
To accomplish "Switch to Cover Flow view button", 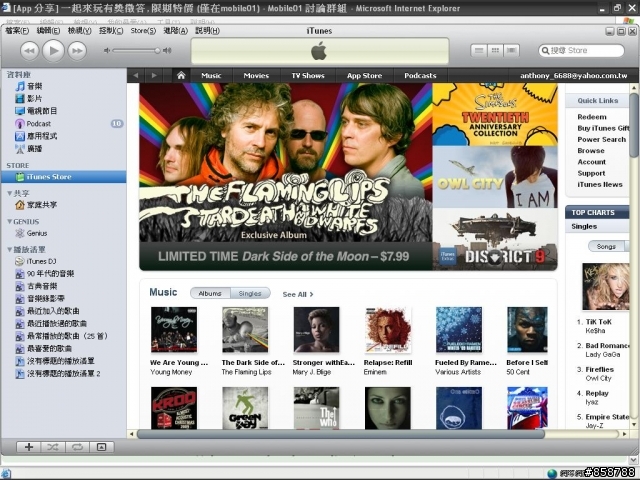I will click(511, 51).
